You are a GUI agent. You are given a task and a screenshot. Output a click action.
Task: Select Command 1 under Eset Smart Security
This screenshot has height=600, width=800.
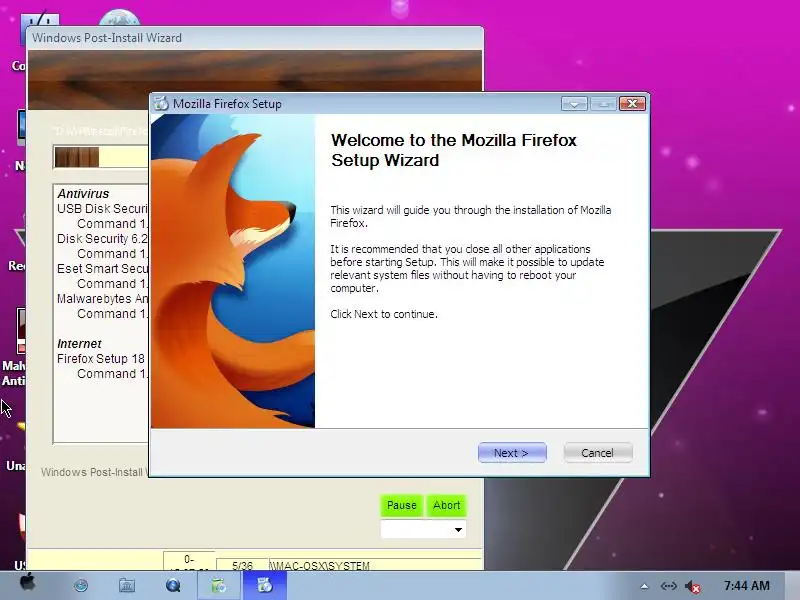click(x=113, y=284)
